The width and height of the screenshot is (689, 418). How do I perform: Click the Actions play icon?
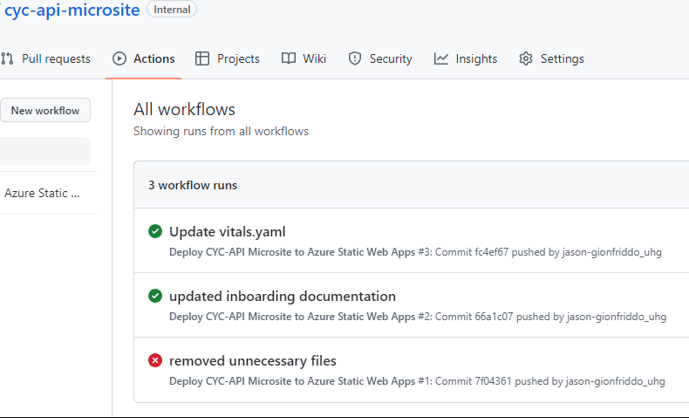click(x=120, y=59)
